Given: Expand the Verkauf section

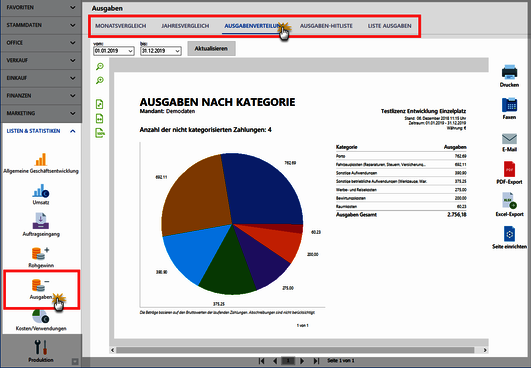Looking at the screenshot, I should coord(41,60).
